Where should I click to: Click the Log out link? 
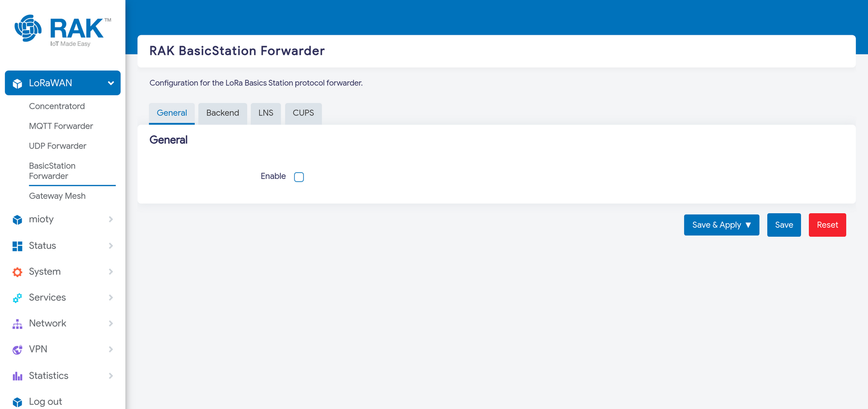46,402
